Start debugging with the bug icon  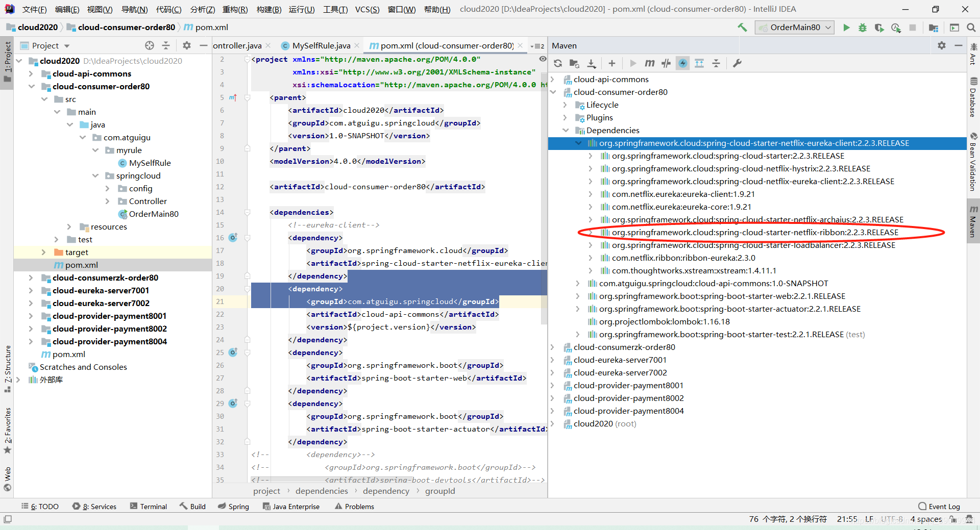click(x=863, y=28)
